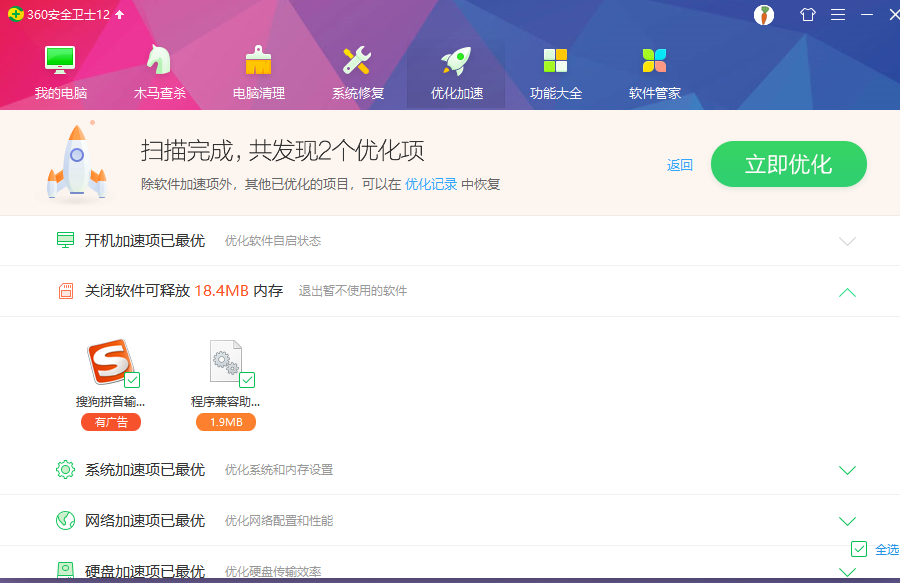
Task: Expand 开机加速项已最优 section
Action: (x=847, y=241)
